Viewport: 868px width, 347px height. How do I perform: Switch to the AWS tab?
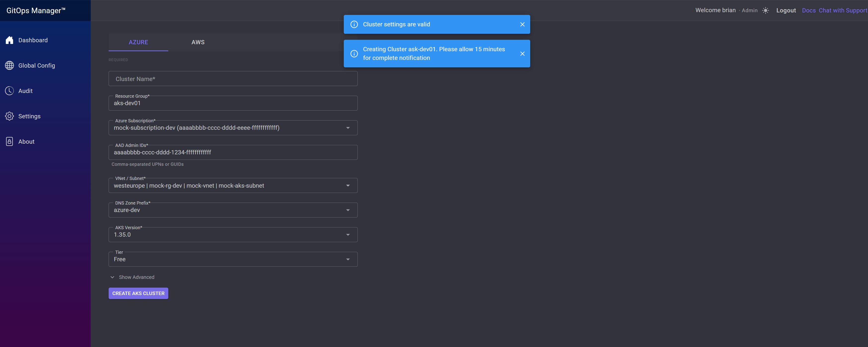pos(198,42)
